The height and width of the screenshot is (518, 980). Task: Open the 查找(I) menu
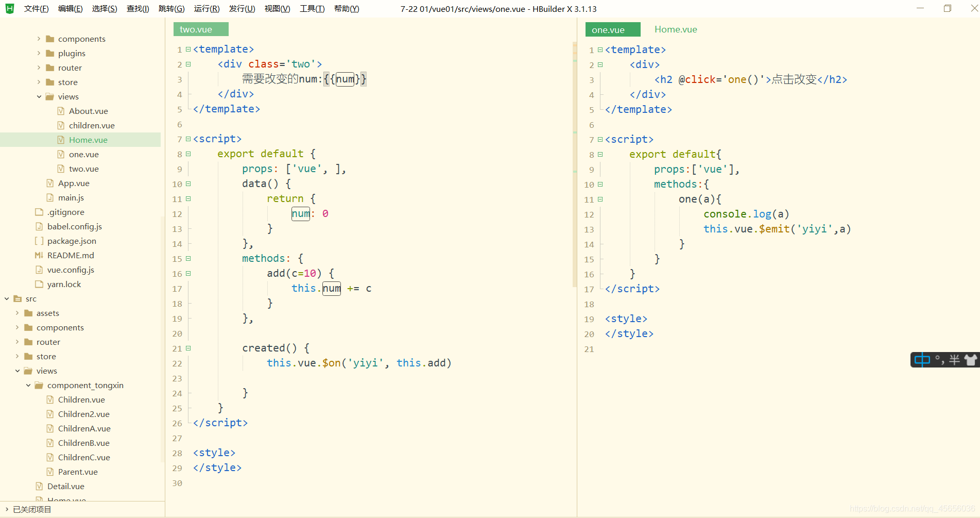point(138,9)
